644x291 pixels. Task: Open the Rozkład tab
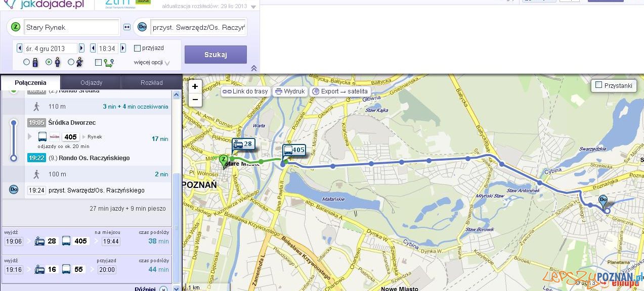tap(151, 83)
